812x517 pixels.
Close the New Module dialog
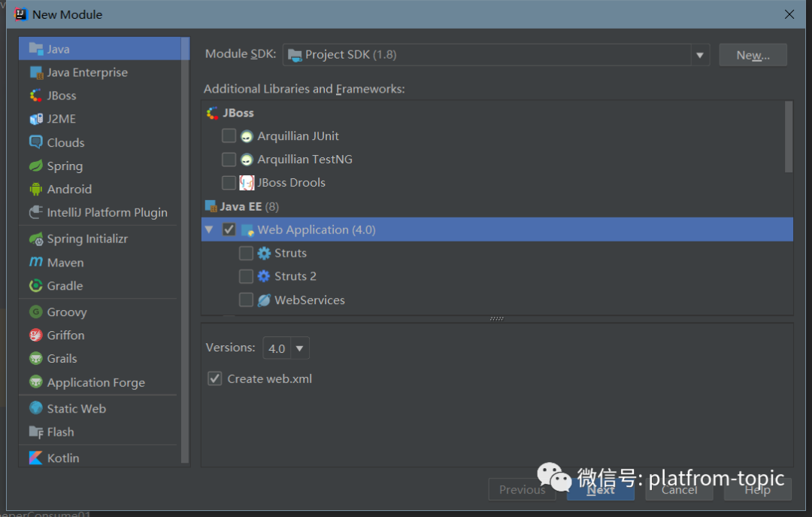[x=789, y=14]
